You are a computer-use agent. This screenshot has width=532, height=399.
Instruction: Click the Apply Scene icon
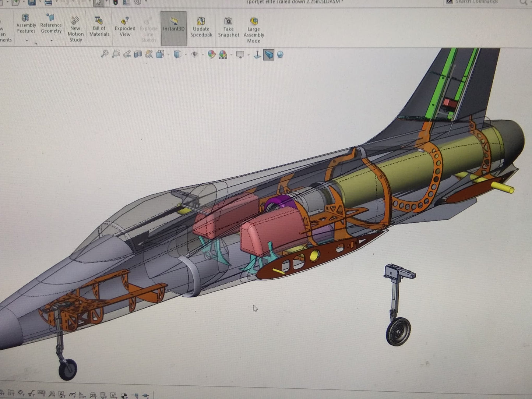tap(223, 55)
